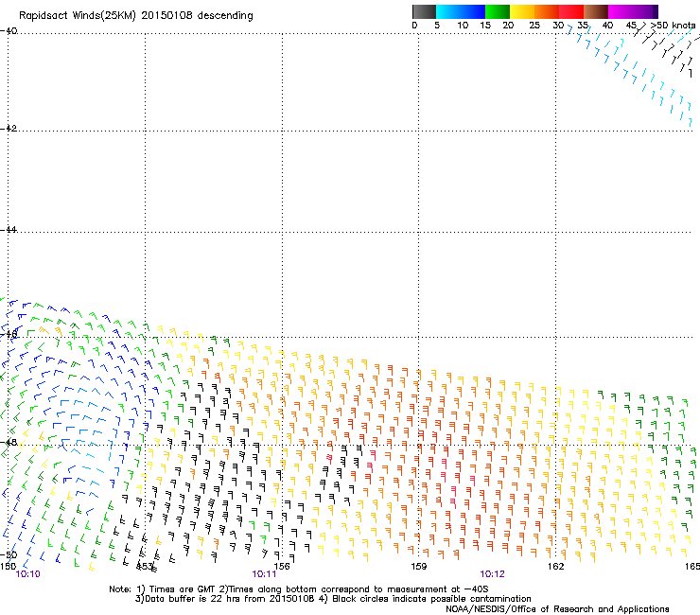The height and width of the screenshot is (615, 700).
Task: Click the '-44' latitude axis label
Action: pyautogui.click(x=9, y=230)
